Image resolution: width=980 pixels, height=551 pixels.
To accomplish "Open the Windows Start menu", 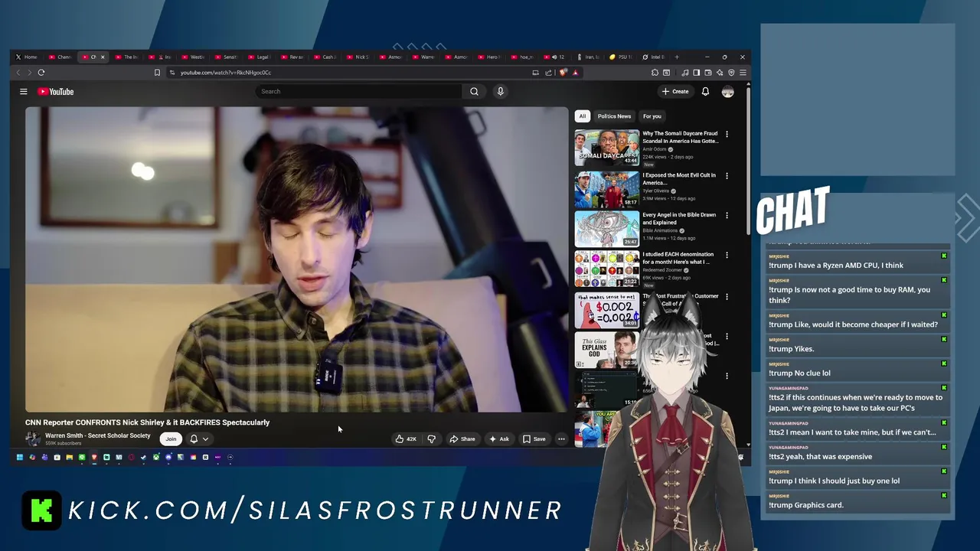I will pyautogui.click(x=20, y=457).
